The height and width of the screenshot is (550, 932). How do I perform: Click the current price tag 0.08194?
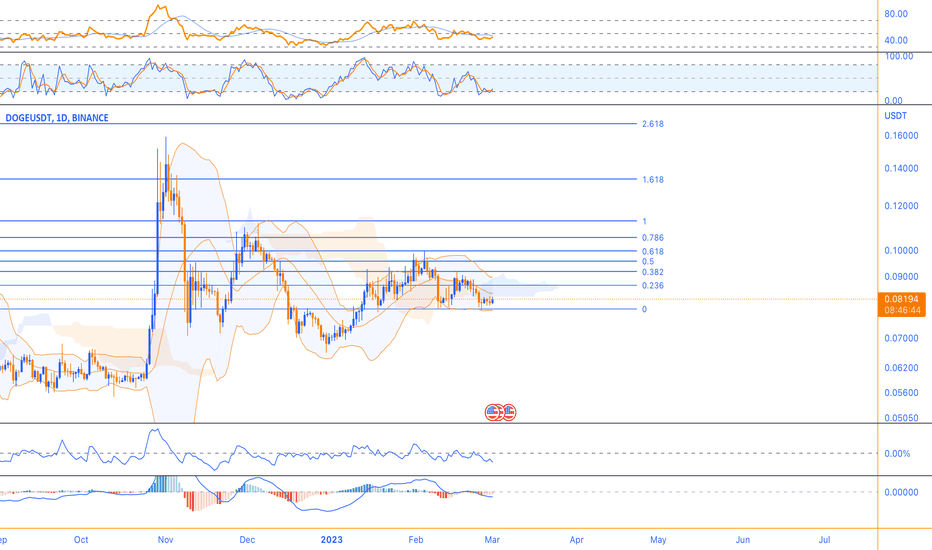[901, 299]
